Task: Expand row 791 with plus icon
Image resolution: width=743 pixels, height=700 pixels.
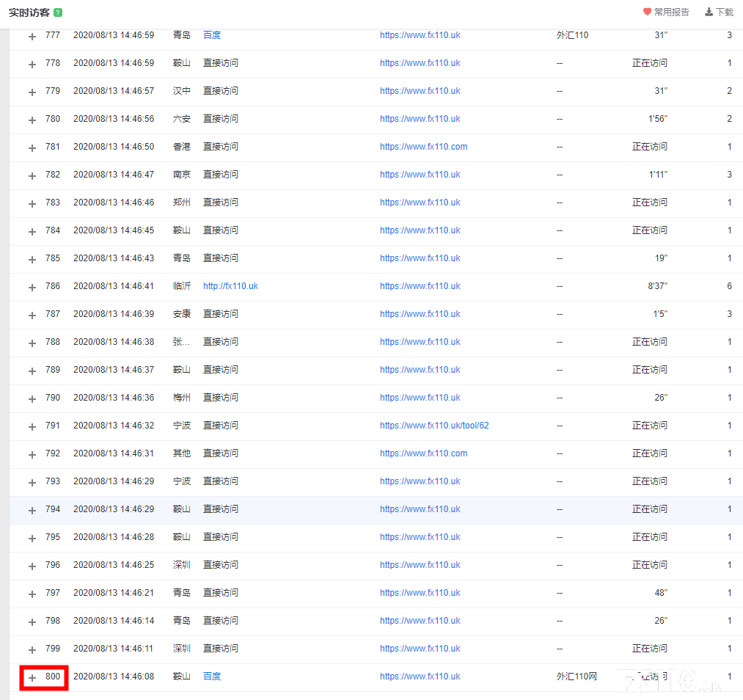Action: pos(32,426)
